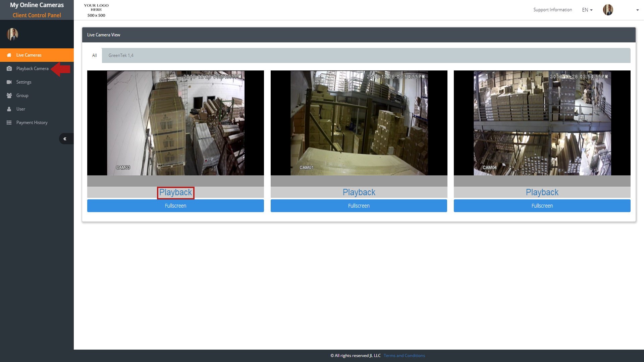Open Terms and Conditions link
This screenshot has width=644, height=362.
click(404, 356)
